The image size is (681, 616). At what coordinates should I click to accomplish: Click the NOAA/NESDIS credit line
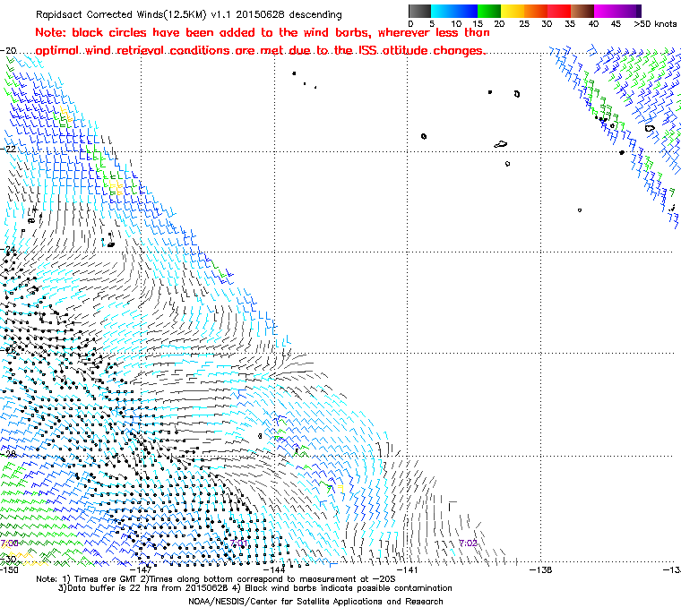[315, 602]
